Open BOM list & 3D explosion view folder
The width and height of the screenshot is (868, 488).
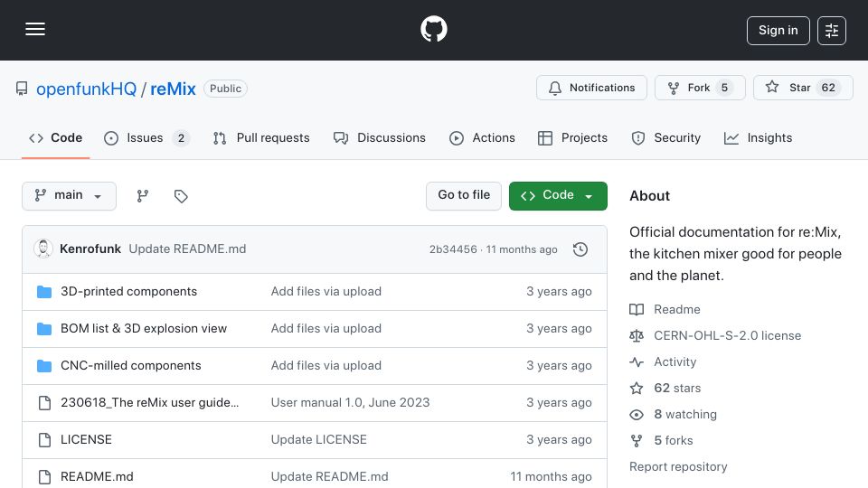point(144,329)
